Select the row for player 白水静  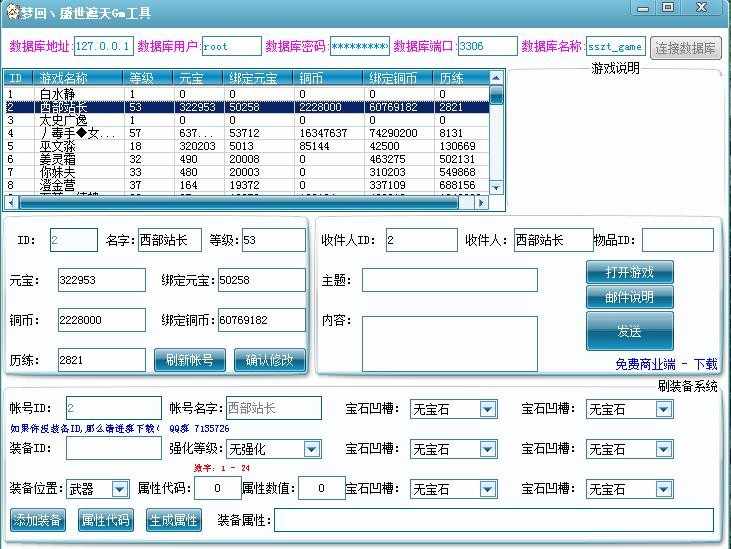coord(247,94)
